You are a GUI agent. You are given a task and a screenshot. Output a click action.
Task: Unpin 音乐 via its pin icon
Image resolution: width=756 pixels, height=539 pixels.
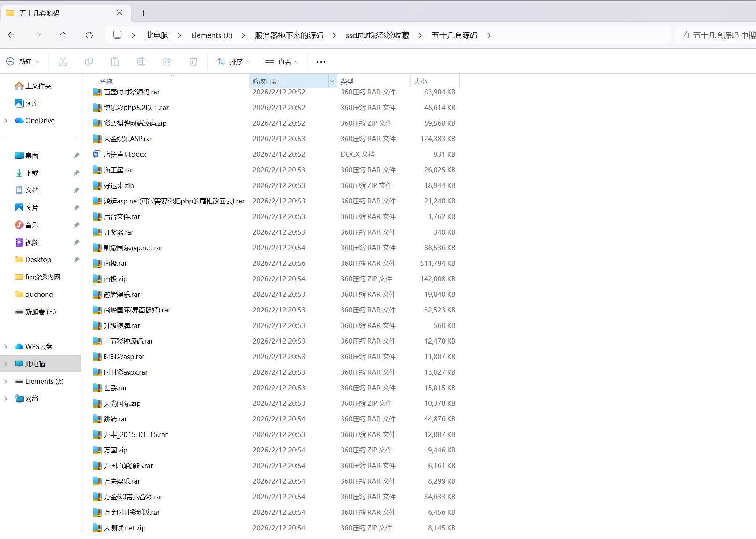[x=76, y=225]
